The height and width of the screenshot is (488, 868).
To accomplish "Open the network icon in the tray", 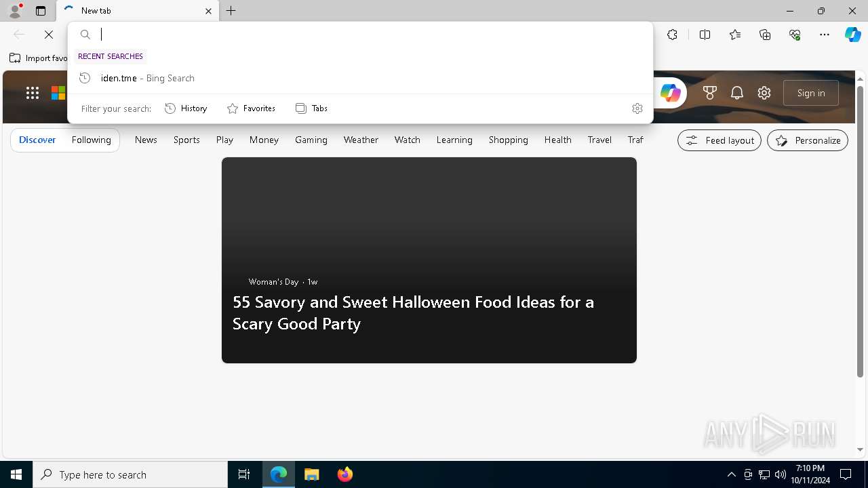I will pyautogui.click(x=764, y=474).
